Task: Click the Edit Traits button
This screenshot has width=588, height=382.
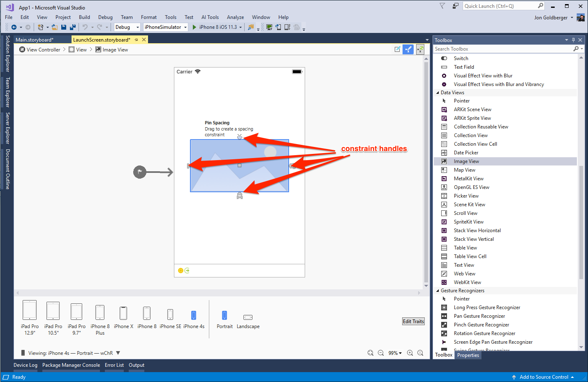Action: coord(413,321)
